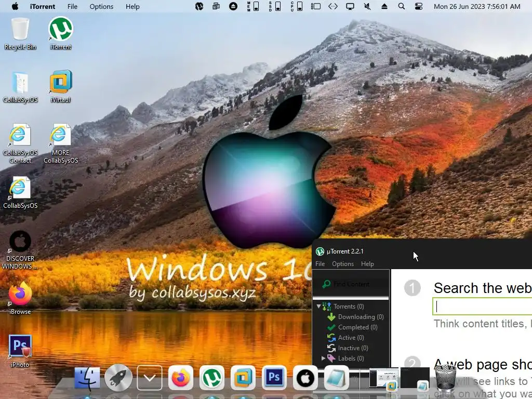The width and height of the screenshot is (532, 399).
Task: Click the code brackets icon in menu bar
Action: (x=333, y=6)
